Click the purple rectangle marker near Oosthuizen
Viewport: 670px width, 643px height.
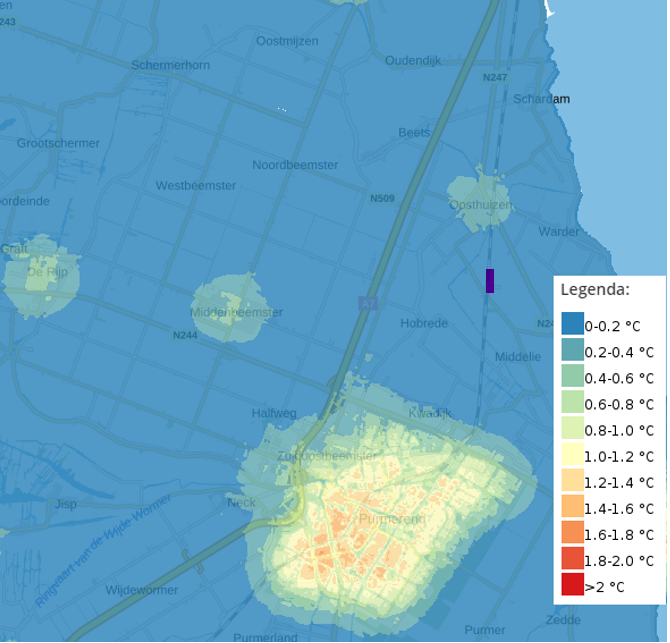[490, 281]
